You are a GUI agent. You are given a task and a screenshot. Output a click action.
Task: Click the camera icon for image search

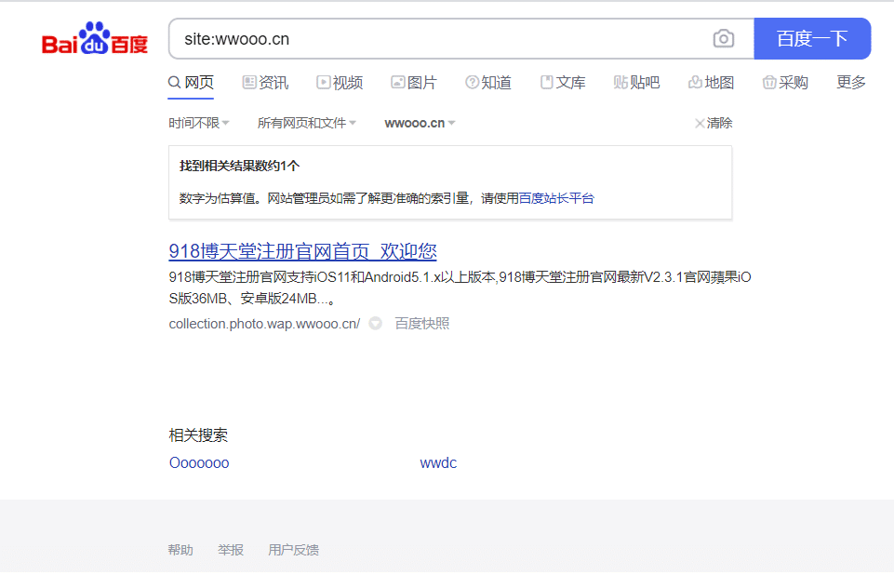(724, 38)
